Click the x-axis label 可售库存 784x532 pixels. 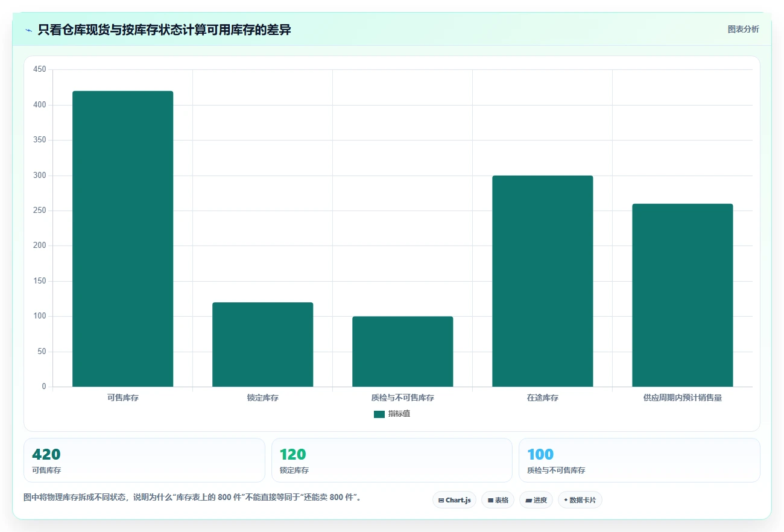point(122,398)
